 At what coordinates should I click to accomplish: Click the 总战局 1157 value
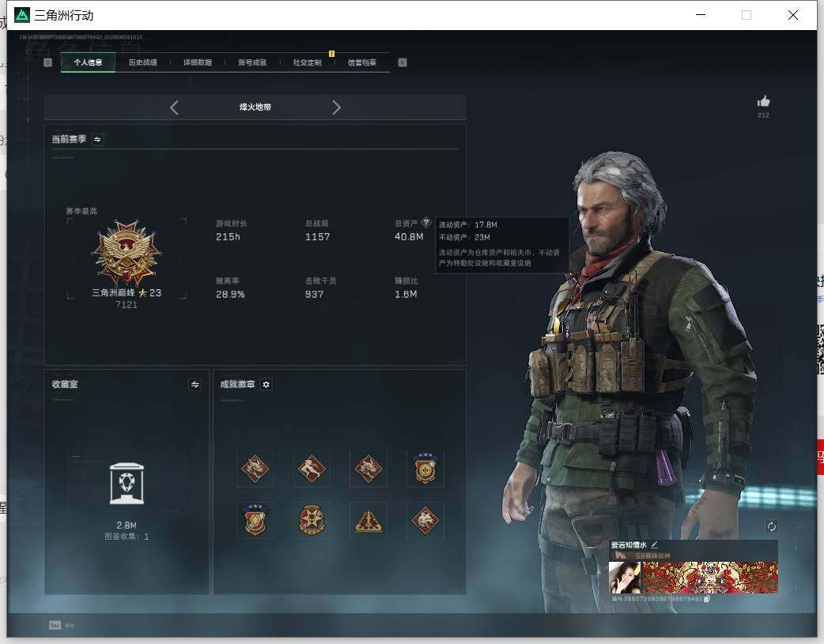pos(318,237)
